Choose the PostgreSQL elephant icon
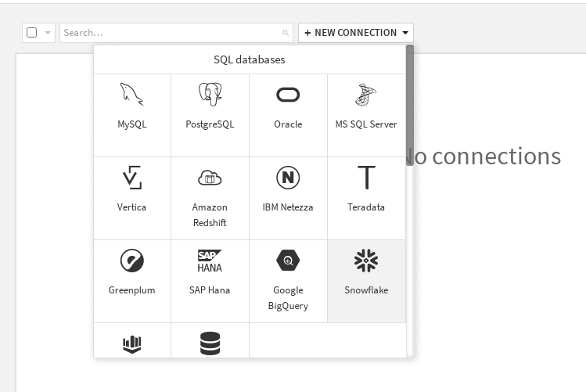This screenshot has width=586, height=392. pyautogui.click(x=210, y=95)
